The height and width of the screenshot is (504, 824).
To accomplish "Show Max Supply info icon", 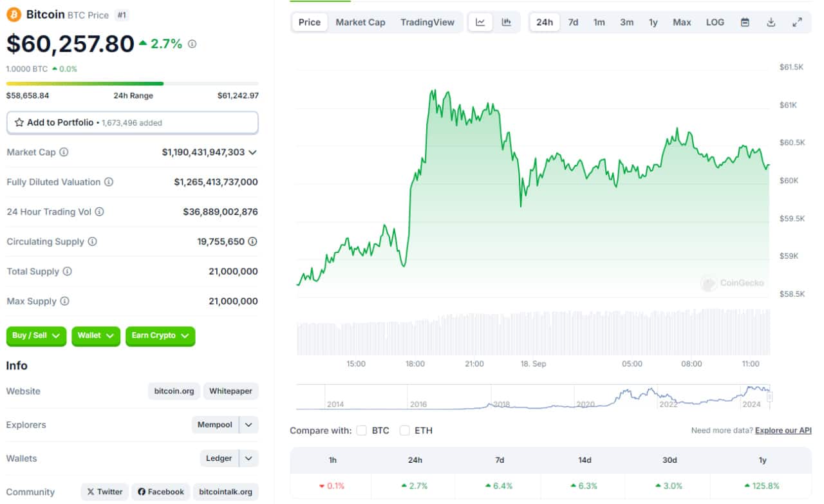I will click(x=64, y=301).
